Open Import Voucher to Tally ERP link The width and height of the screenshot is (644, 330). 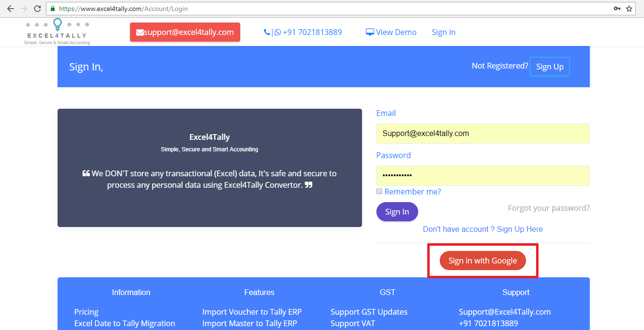[x=252, y=312]
